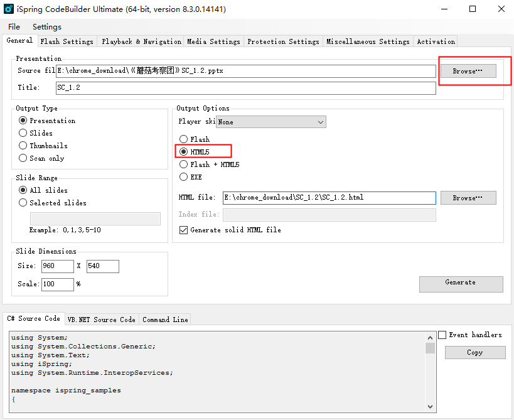
Task: Open the Player skin dropdown
Action: click(270, 122)
